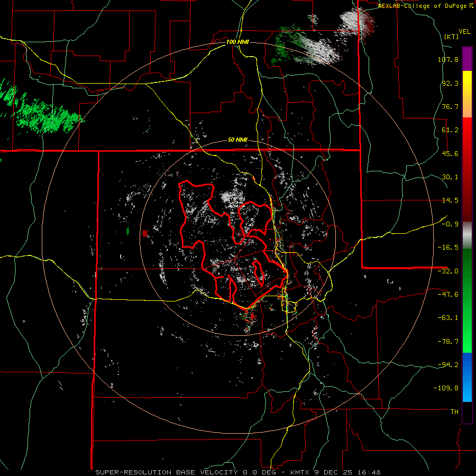Screen dimensions: 476x476
Task: Click the small dark green echo block west of the 50 NMI ring
Action: click(128, 231)
